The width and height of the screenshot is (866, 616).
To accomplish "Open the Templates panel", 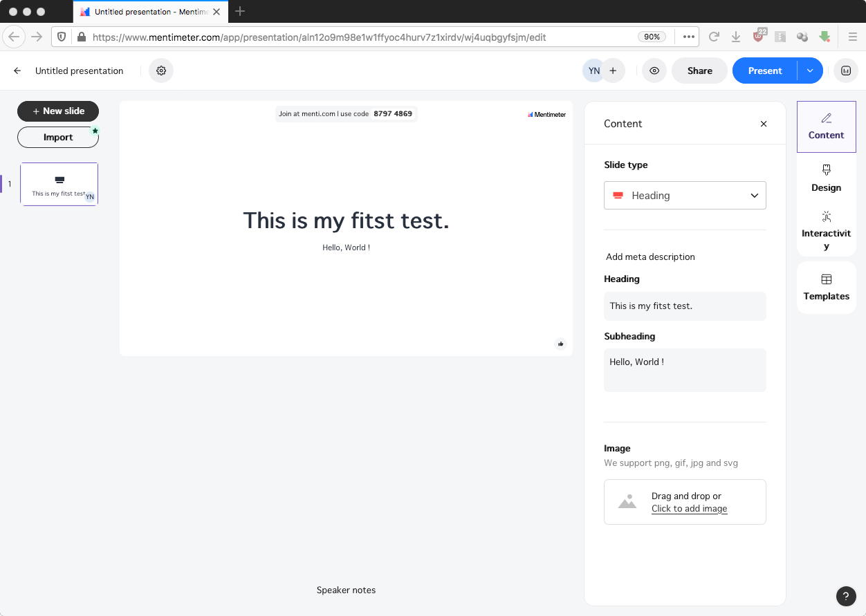I will [x=826, y=287].
